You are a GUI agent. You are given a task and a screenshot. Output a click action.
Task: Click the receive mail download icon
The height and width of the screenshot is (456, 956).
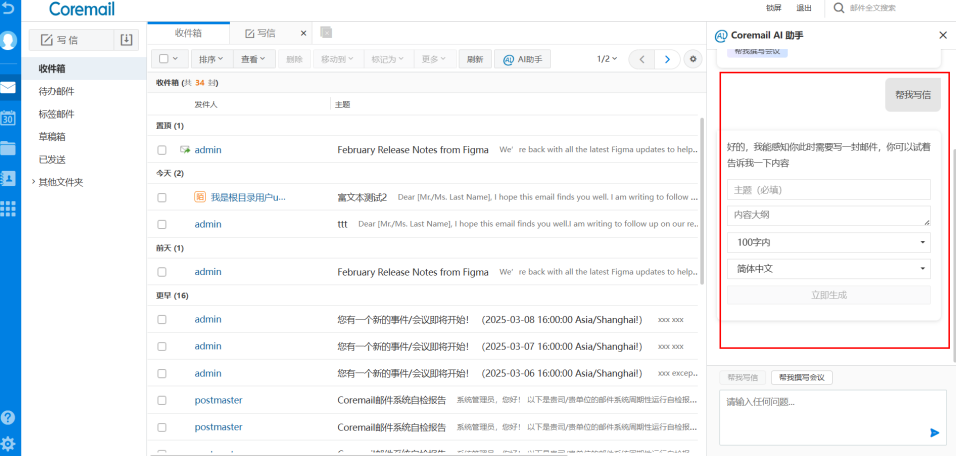(126, 40)
